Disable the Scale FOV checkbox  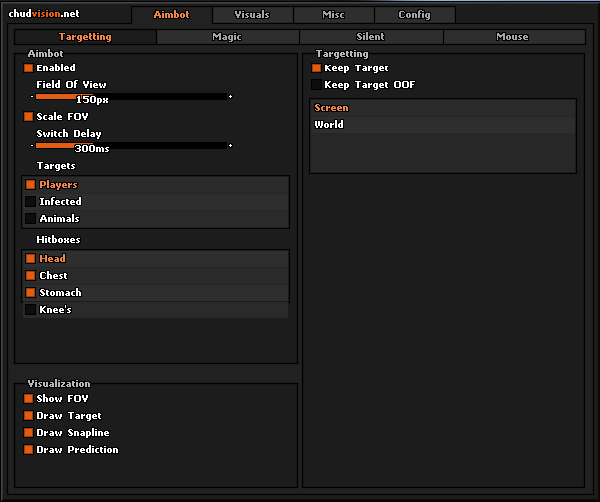28,116
